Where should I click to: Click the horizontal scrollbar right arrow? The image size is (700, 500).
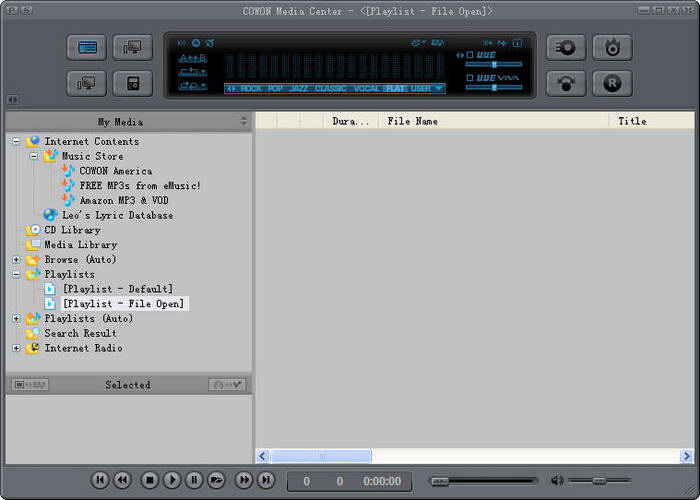[x=686, y=456]
